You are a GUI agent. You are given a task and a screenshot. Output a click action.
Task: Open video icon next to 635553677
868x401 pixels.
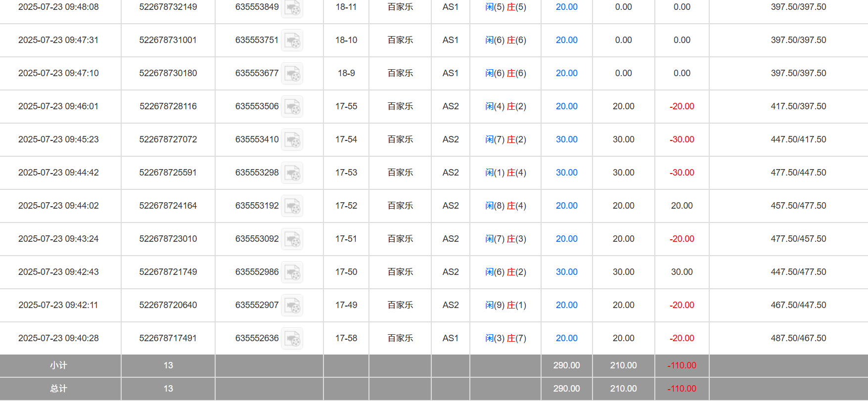(292, 74)
